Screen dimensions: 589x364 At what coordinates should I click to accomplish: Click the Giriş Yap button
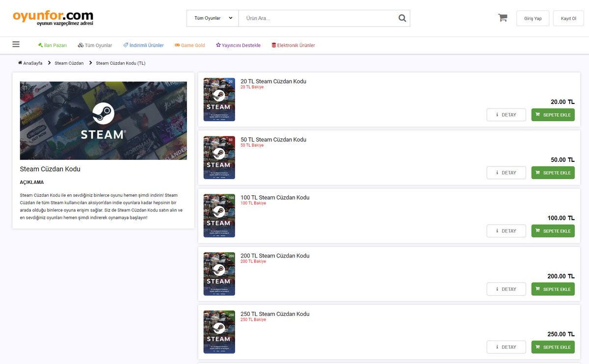pos(533,18)
